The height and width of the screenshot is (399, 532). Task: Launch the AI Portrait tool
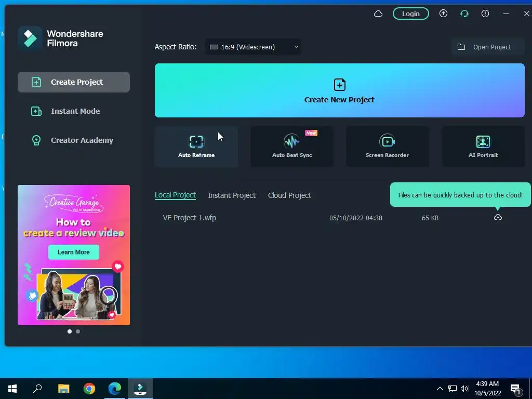coord(483,147)
